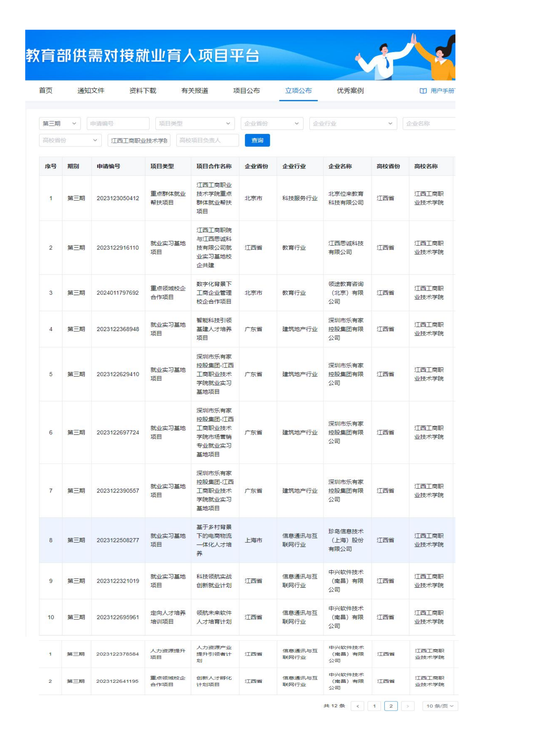
Task: Click the blue 查询 button
Action: [x=257, y=140]
